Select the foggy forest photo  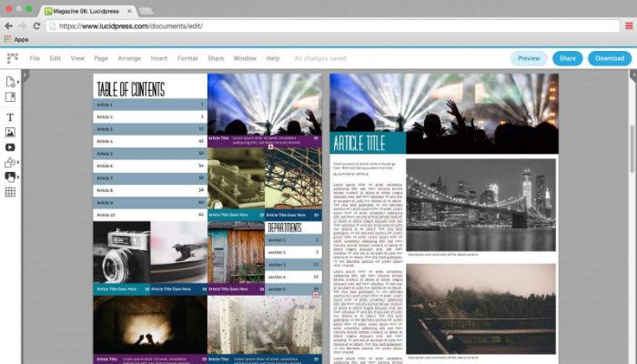(481, 308)
